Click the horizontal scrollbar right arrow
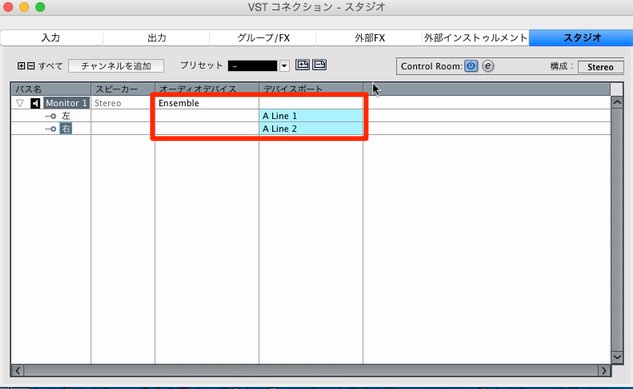 604,370
